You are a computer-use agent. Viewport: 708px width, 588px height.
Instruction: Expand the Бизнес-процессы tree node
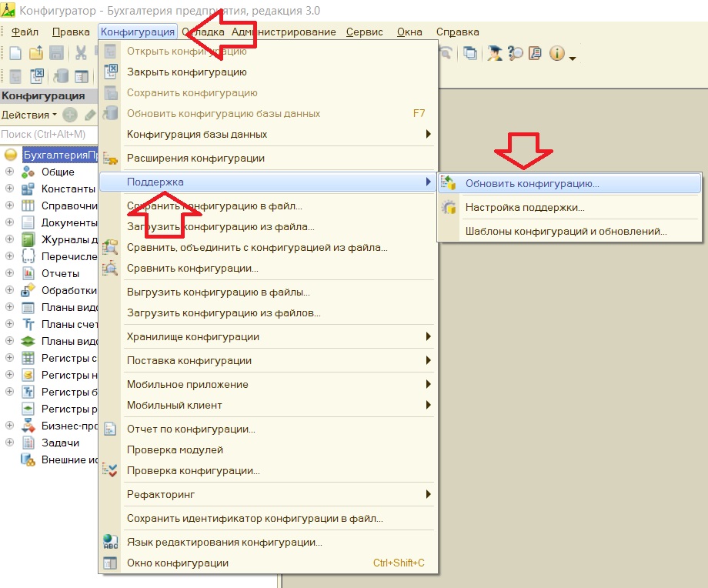pyautogui.click(x=9, y=425)
